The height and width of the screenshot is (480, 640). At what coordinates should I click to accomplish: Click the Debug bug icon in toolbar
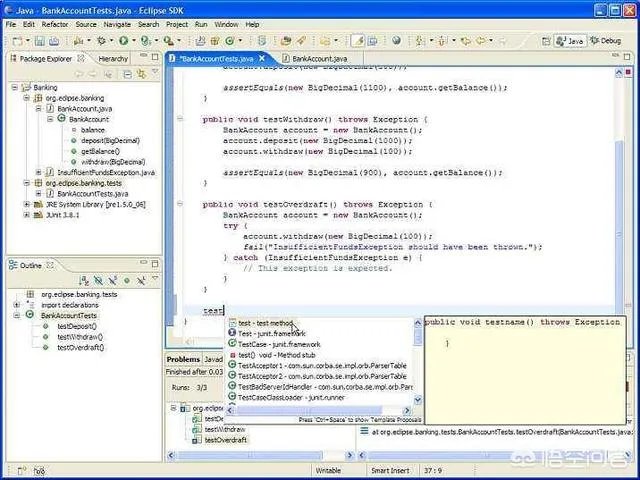pyautogui.click(x=99, y=41)
